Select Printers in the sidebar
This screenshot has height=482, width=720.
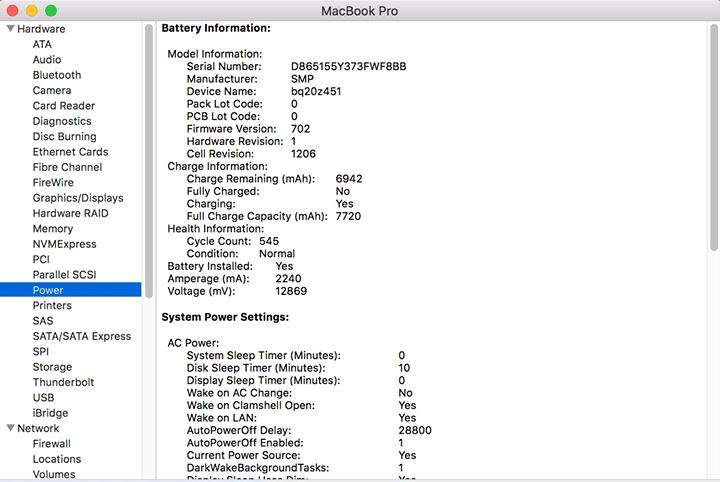52,305
